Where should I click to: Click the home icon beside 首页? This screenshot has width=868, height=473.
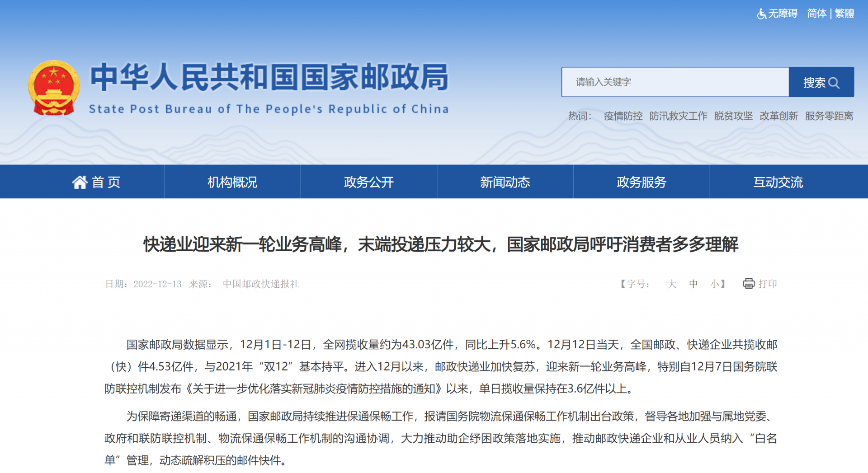80,182
